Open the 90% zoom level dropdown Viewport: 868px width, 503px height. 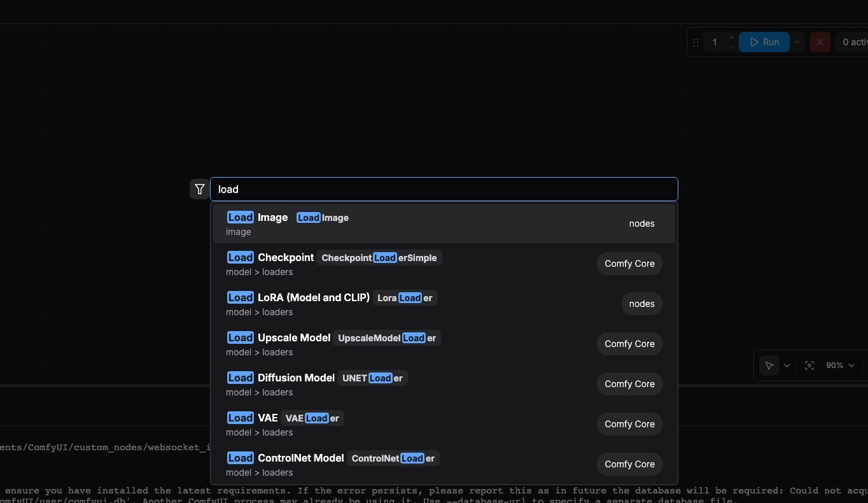(x=840, y=365)
